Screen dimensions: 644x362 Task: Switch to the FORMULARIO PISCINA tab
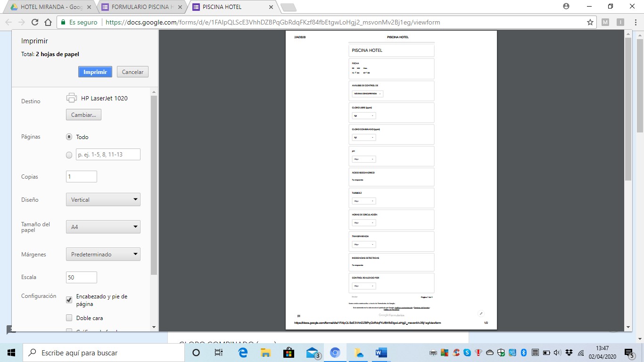[141, 7]
